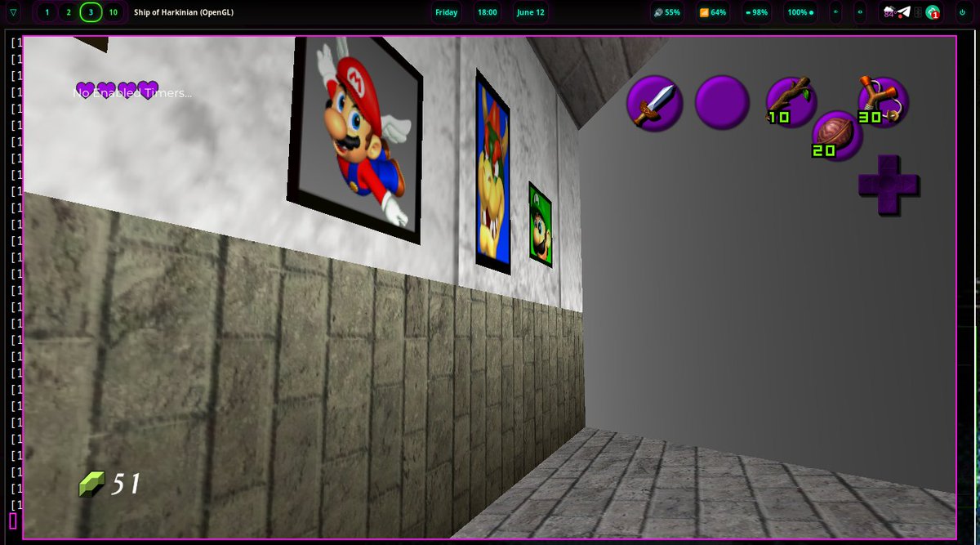Click the empty purple action button
The width and height of the screenshot is (980, 545).
pyautogui.click(x=723, y=103)
